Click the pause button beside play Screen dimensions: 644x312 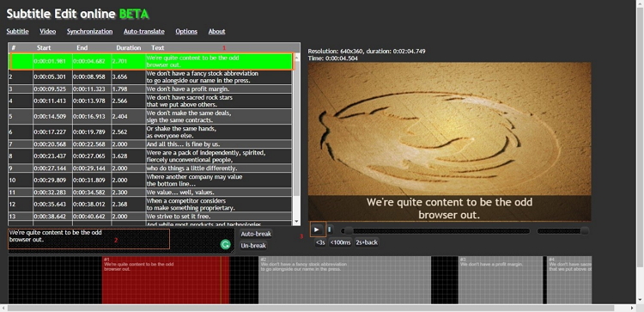(330, 229)
